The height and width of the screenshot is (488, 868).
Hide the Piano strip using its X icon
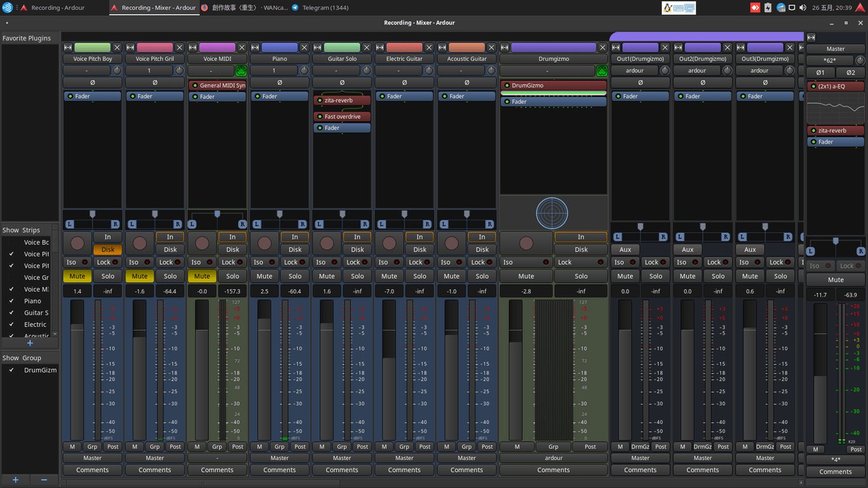click(304, 47)
